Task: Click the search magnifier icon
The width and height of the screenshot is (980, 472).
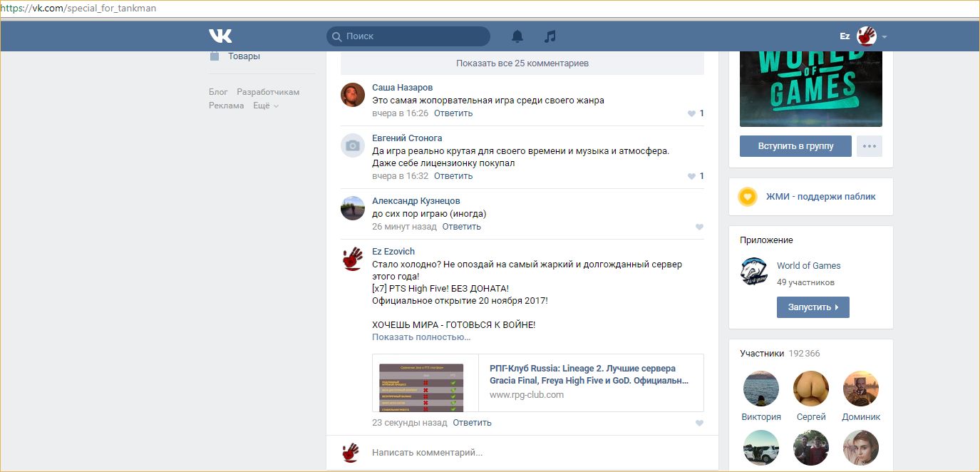Action: coord(336,36)
